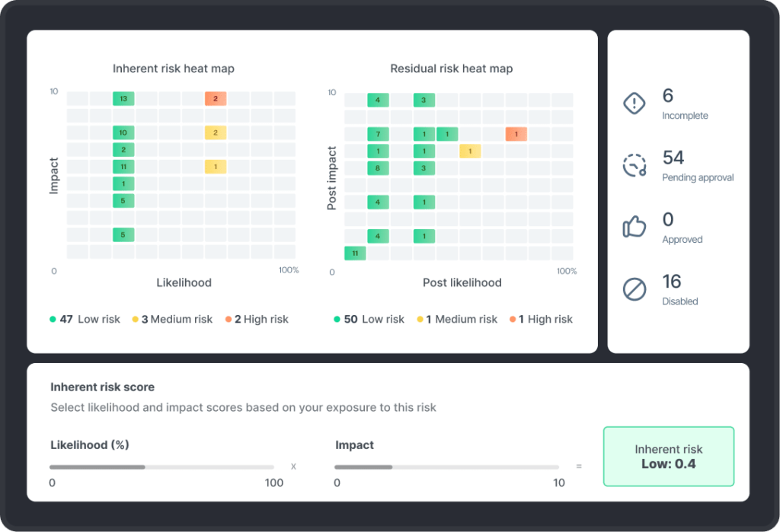Open the Inherent risk Low: 0.4 box
Screen dimensions: 780x532
tap(668, 457)
